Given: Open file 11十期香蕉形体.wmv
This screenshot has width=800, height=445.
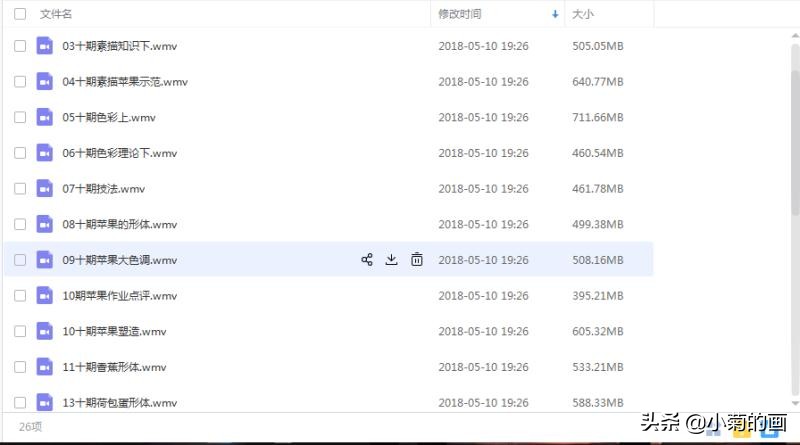Looking at the screenshot, I should click(114, 367).
